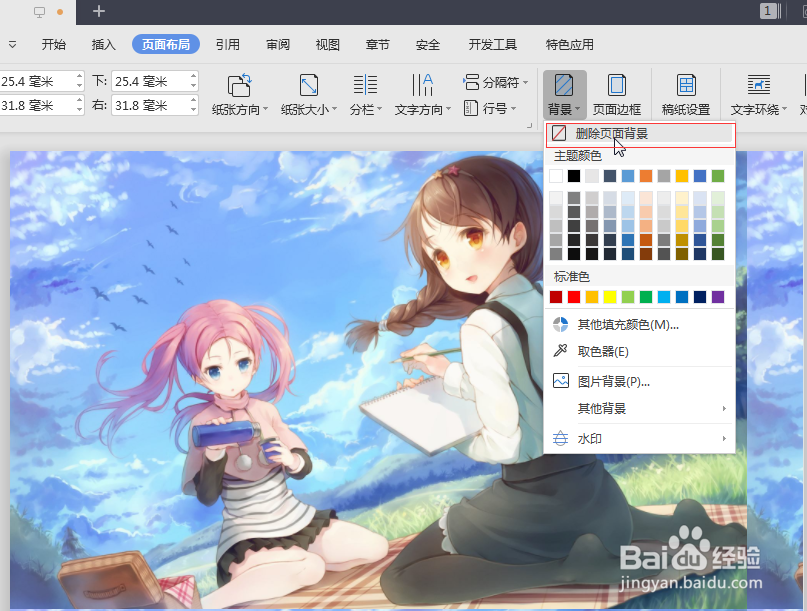
Task: Select the white theme color swatch
Action: (556, 176)
